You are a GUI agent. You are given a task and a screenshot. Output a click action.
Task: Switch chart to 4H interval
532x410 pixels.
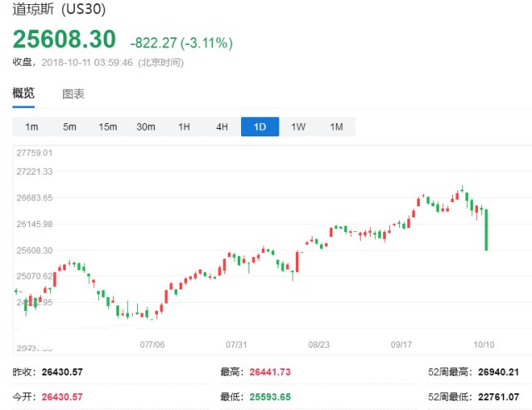[222, 126]
